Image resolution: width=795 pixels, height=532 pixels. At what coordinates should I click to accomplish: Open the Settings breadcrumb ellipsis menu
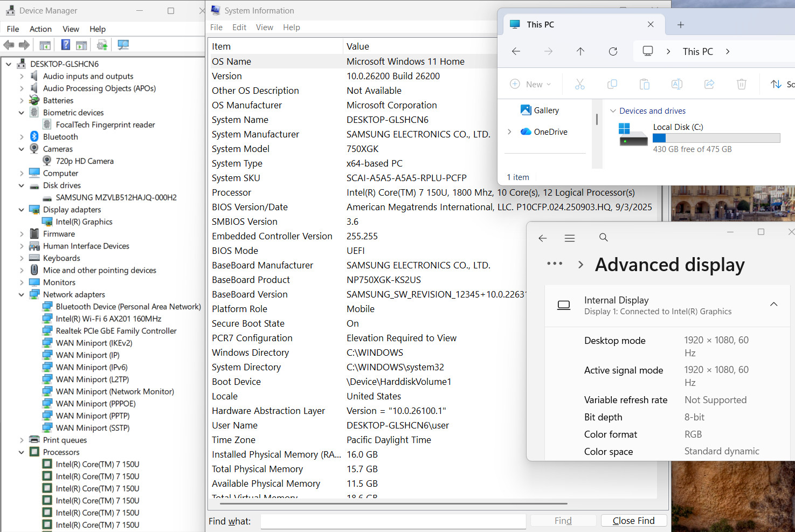coord(555,264)
